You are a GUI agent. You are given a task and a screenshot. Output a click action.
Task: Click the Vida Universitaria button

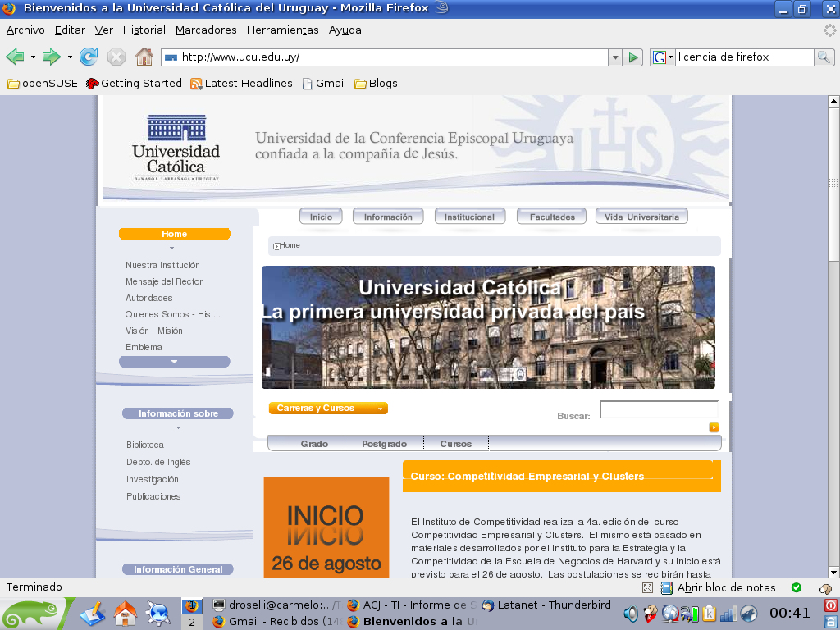point(641,217)
